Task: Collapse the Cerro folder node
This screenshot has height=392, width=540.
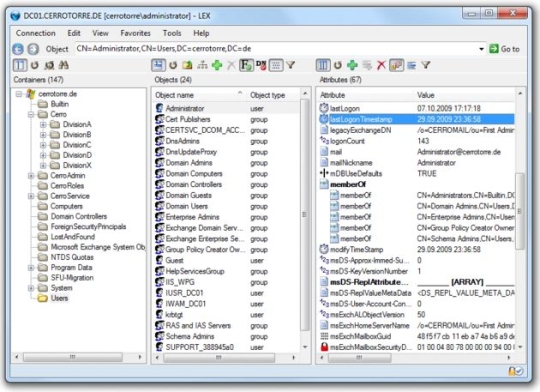Action: pyautogui.click(x=31, y=114)
